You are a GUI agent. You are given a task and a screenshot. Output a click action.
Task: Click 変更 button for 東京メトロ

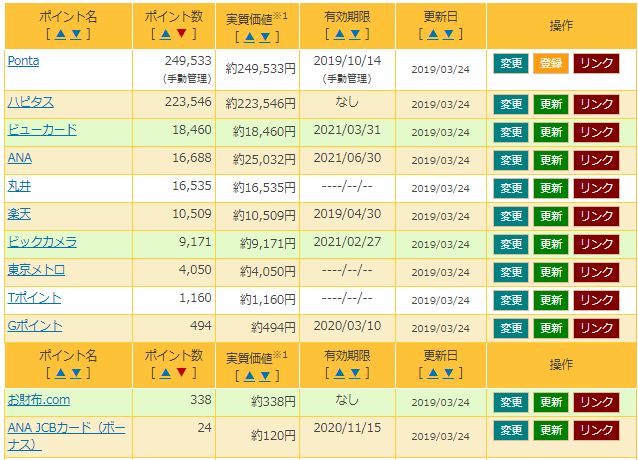click(x=511, y=273)
